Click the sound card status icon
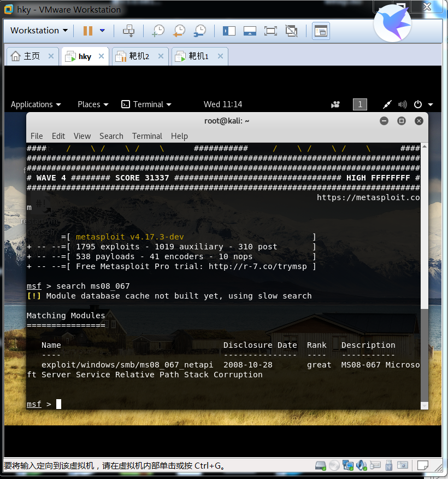 (361, 465)
